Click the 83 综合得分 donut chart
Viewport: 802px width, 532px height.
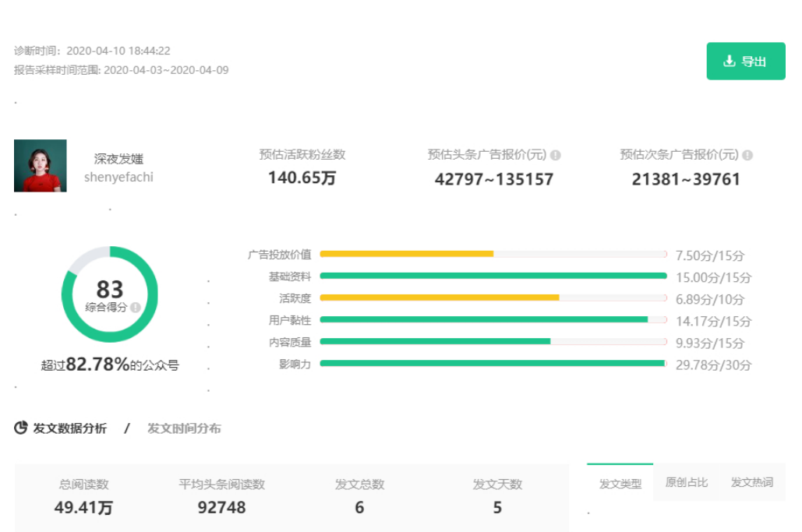tap(110, 294)
